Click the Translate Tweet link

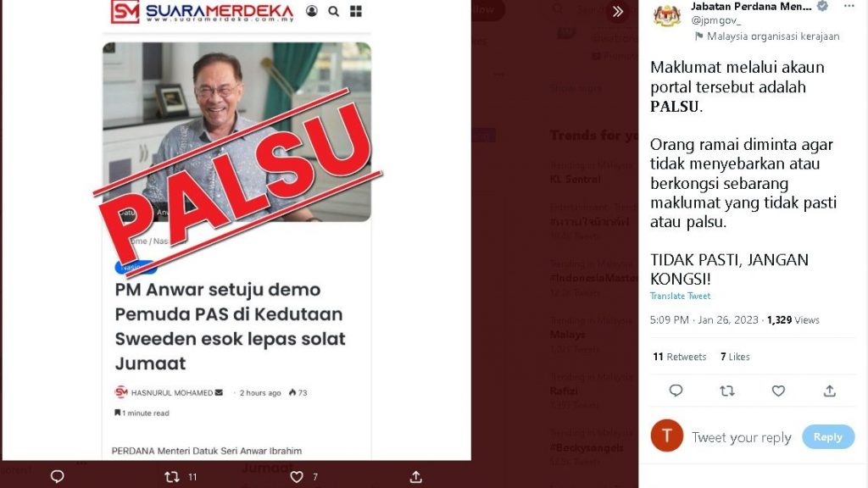pyautogui.click(x=680, y=296)
